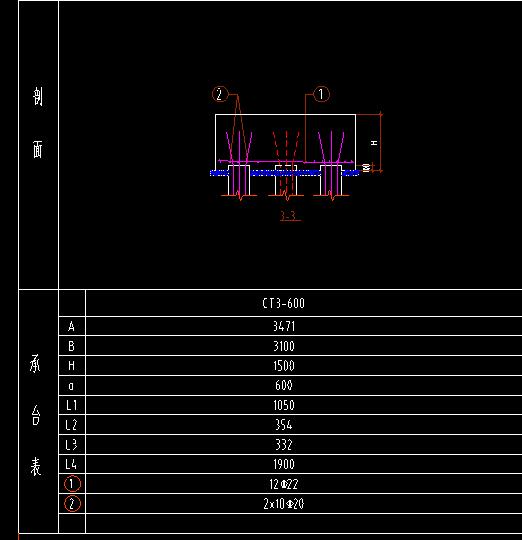Click the 承 character in table label

[x=35, y=364]
